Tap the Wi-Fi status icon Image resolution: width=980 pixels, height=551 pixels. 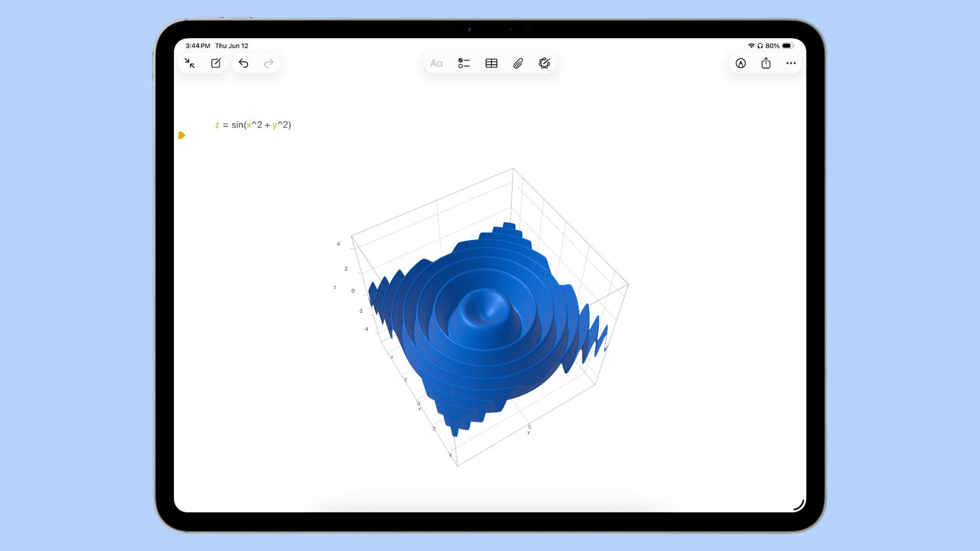752,45
